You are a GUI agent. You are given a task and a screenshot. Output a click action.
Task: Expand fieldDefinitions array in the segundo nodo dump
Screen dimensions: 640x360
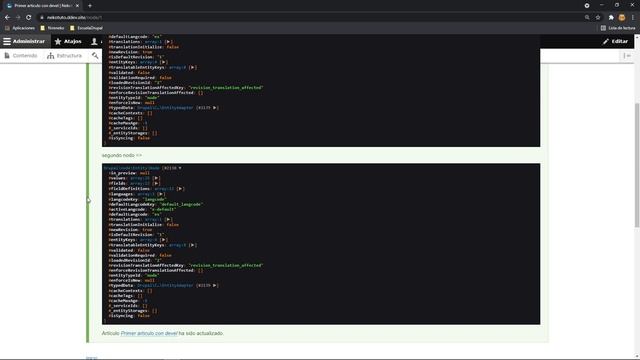(x=180, y=189)
